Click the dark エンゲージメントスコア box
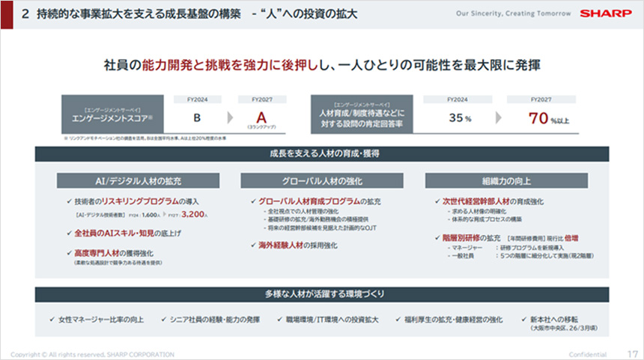644x360 pixels. click(x=111, y=114)
